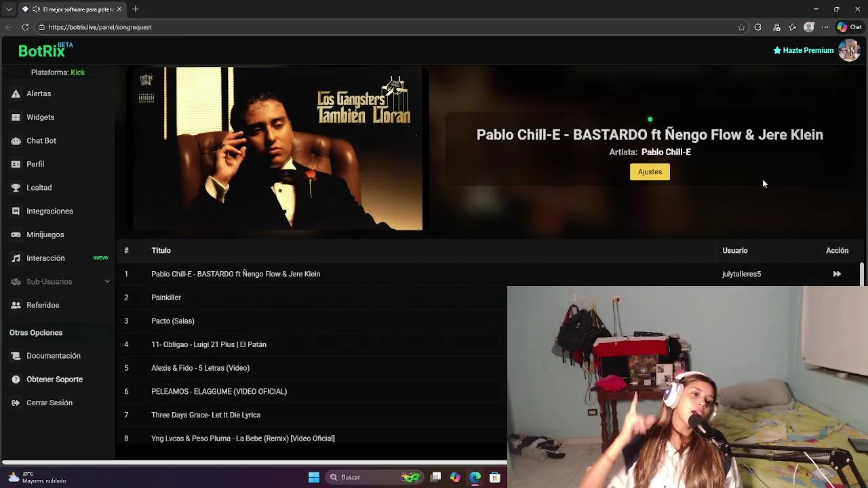Click the Referidos users icon
Viewport: 868px width, 488px height.
point(16,305)
